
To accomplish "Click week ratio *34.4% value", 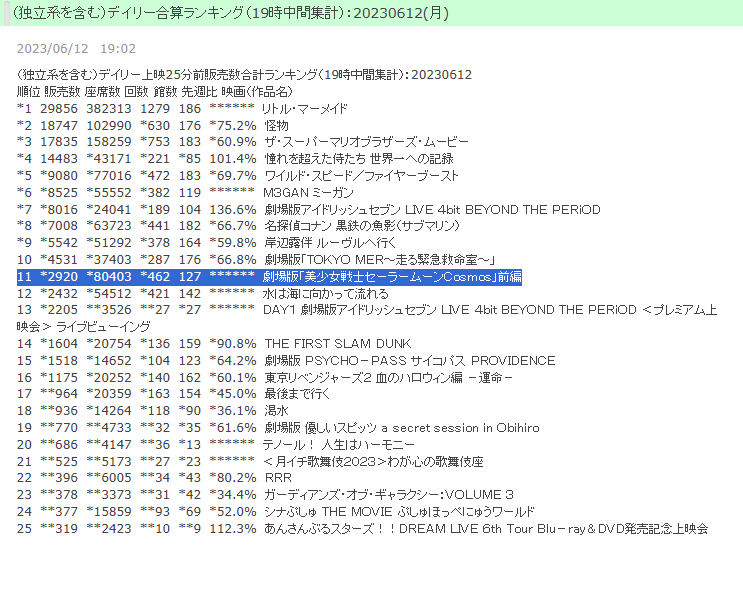I will click(233, 495).
